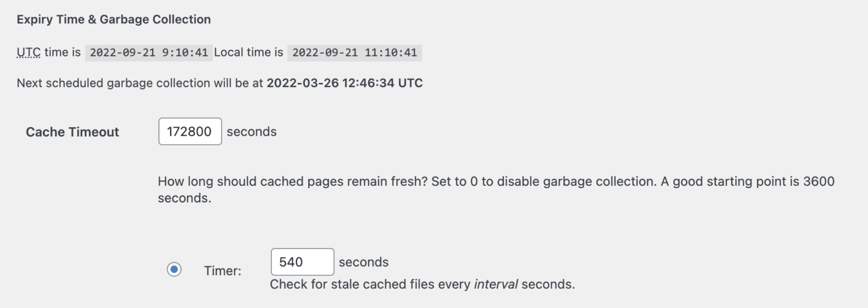Click the 3600 value in help text

coord(818,182)
